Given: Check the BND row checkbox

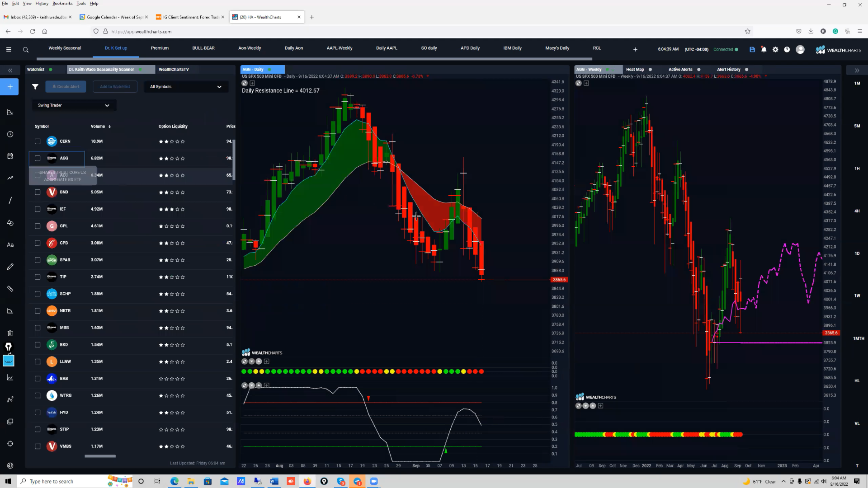Looking at the screenshot, I should point(38,192).
